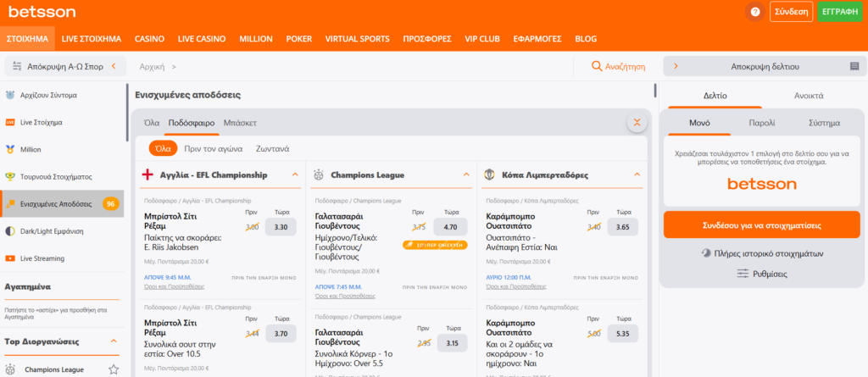Select the 3.30 odds for E. Riis Jakobsen
This screenshot has height=377, width=868.
click(282, 227)
